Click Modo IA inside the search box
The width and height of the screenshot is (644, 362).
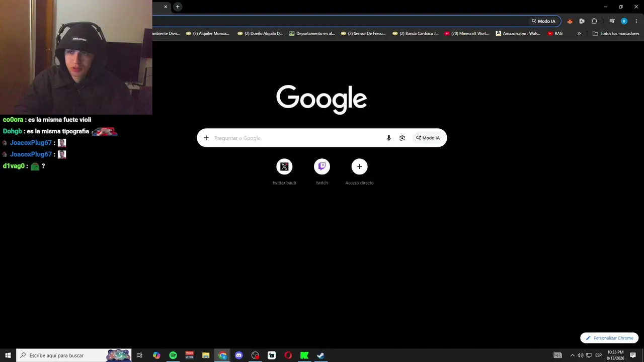[428, 138]
